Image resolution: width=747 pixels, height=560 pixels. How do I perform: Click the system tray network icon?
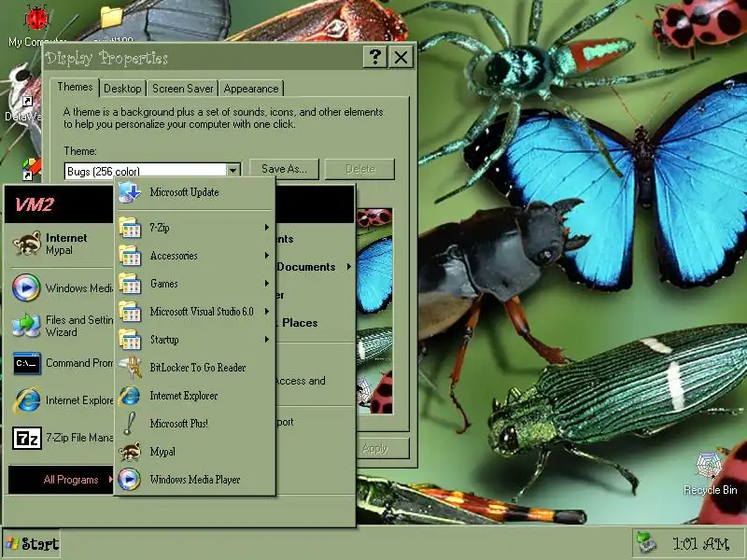(646, 542)
